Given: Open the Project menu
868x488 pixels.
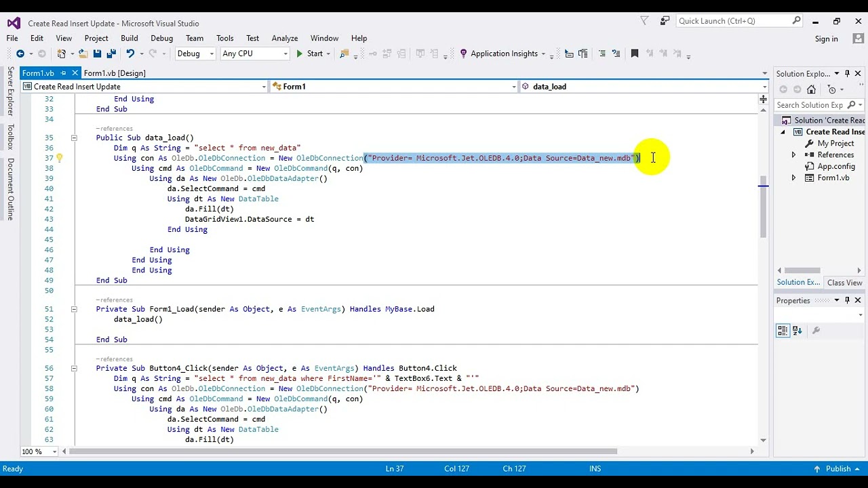Looking at the screenshot, I should tap(96, 38).
